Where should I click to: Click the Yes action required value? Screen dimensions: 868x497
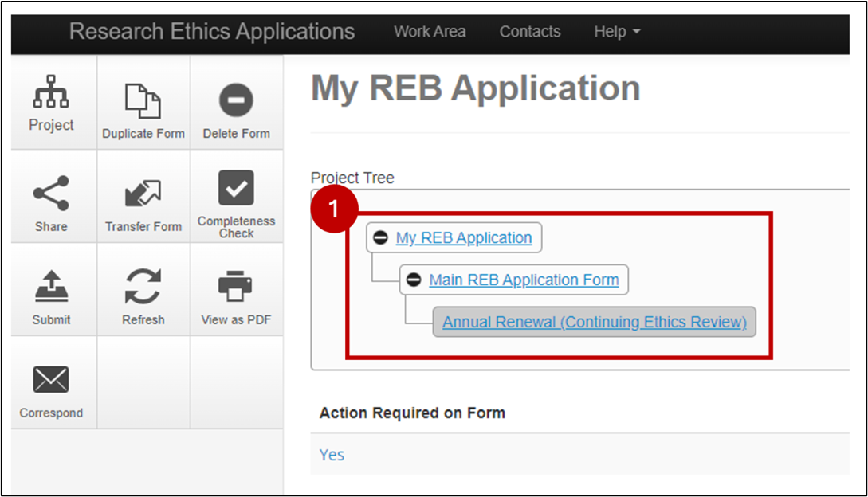coord(332,455)
